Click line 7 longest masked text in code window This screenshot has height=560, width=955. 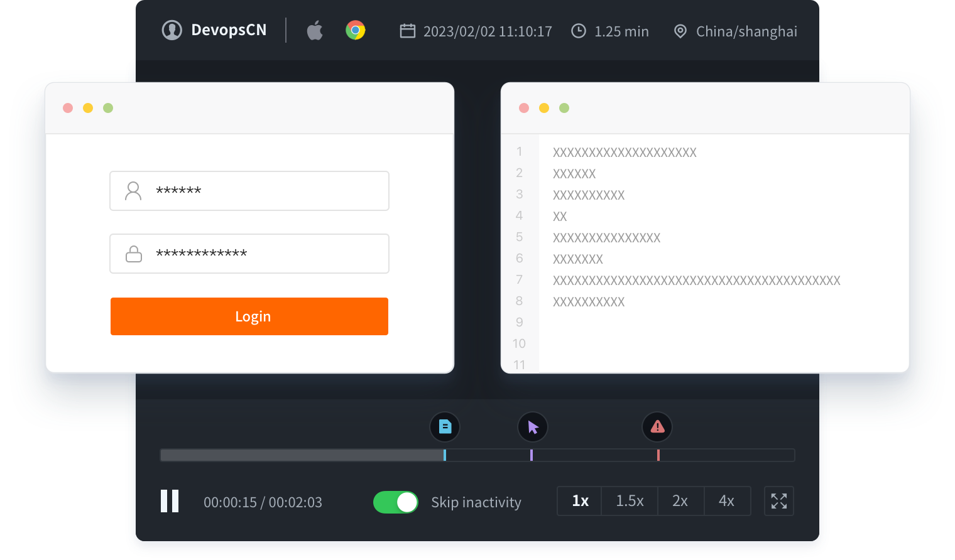pyautogui.click(x=697, y=281)
